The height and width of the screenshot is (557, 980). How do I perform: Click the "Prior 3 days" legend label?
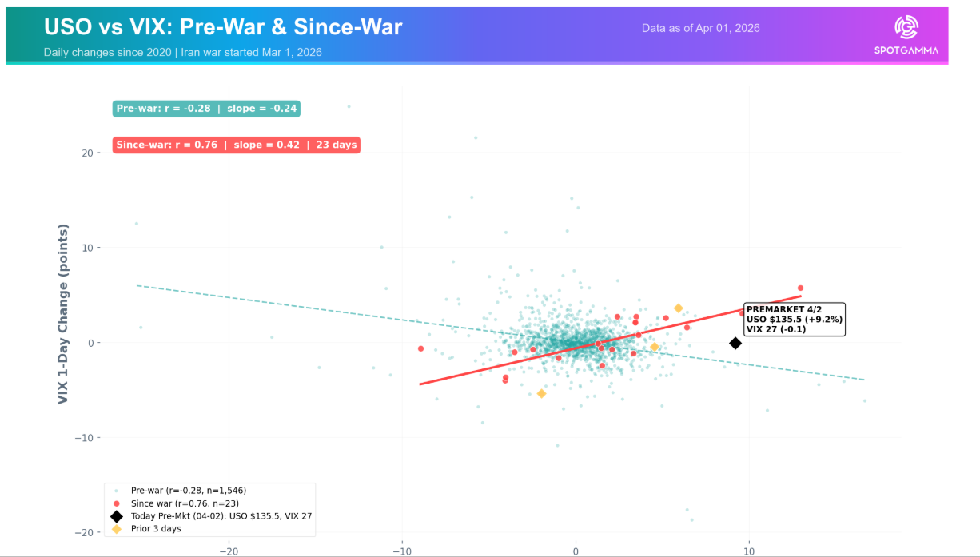[x=156, y=529]
